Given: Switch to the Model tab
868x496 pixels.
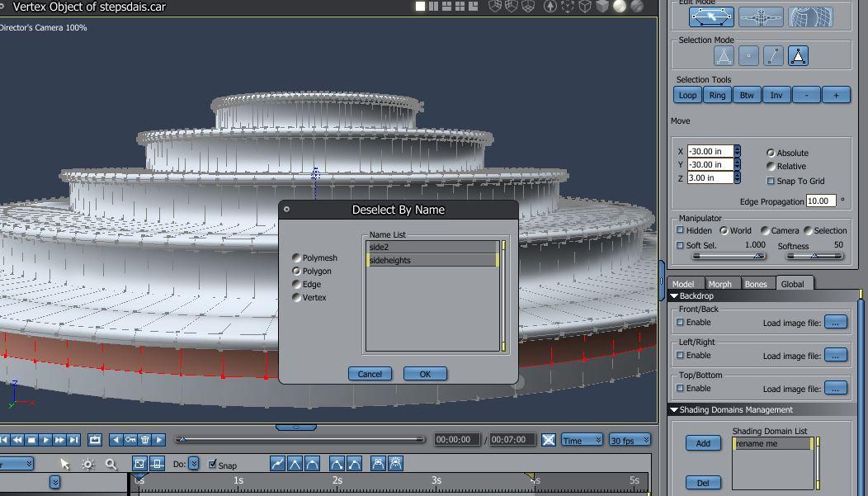Looking at the screenshot, I should pyautogui.click(x=685, y=283).
